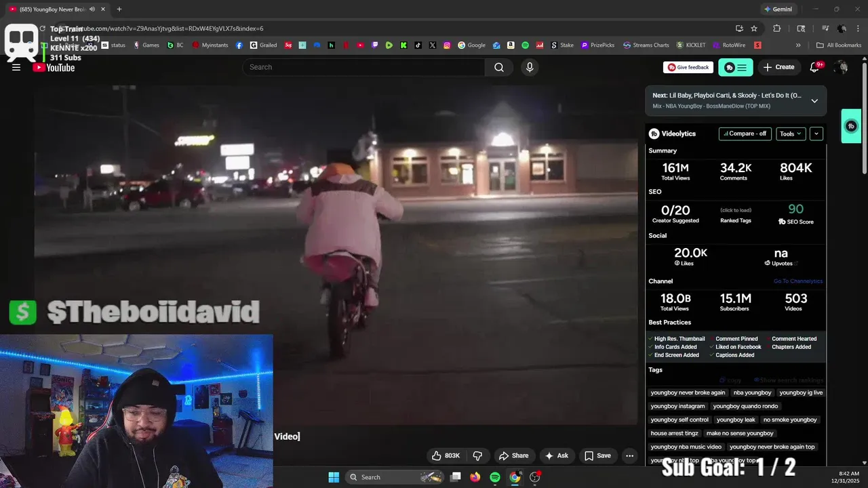Share the video
Viewport: 868px width, 488px height.
pos(513,455)
